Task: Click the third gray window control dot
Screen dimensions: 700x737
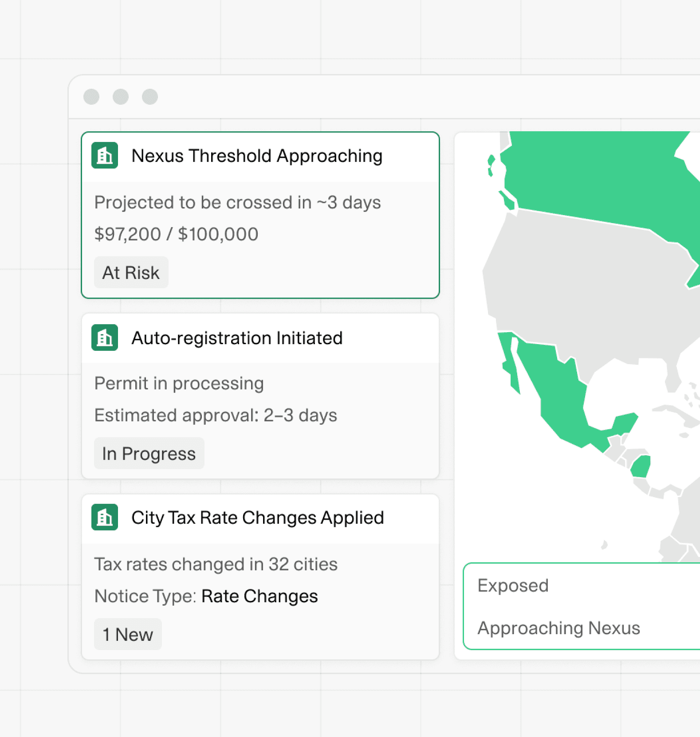Action: point(150,97)
